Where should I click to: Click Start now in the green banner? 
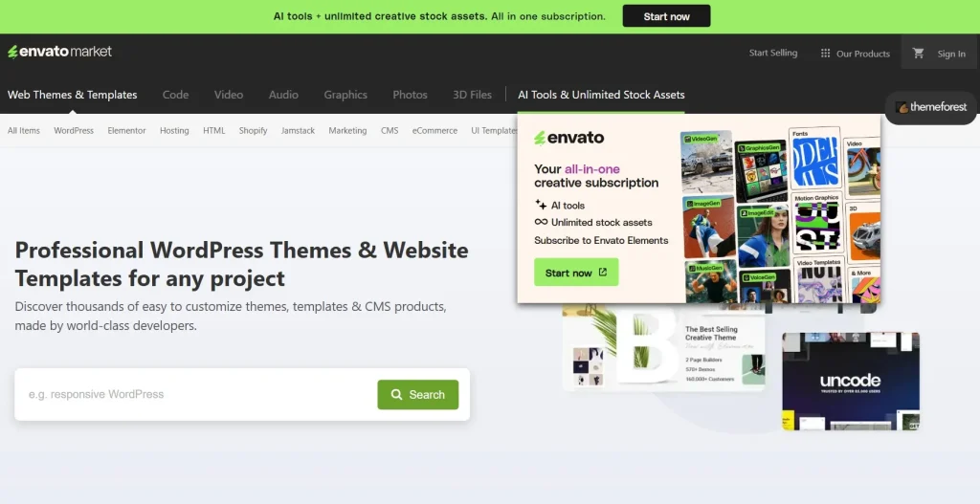(x=666, y=16)
